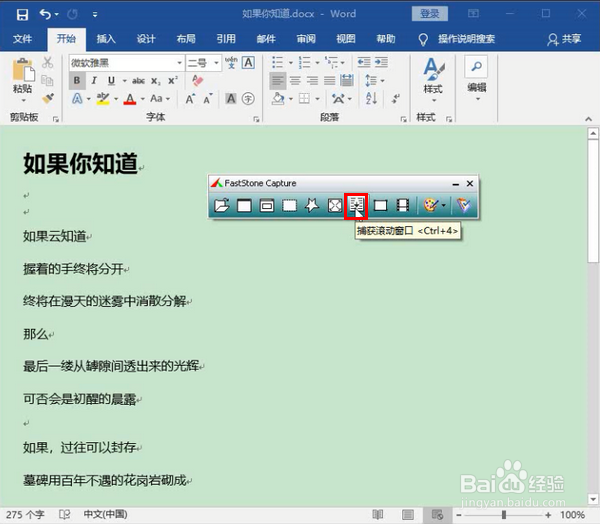600x524 pixels.
Task: Open the 样式 styles gallery
Action: (x=433, y=80)
